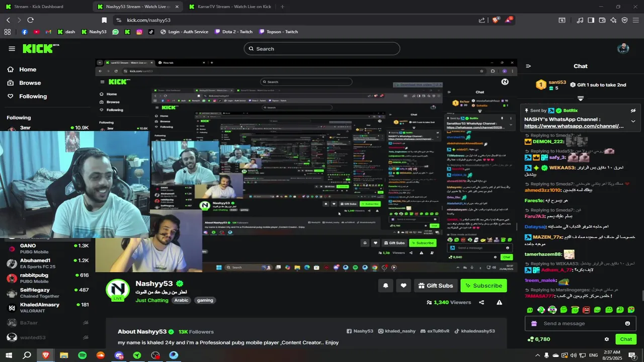644x362 pixels.
Task: Open the Kick hamburger sidebar menu
Action: (12, 49)
